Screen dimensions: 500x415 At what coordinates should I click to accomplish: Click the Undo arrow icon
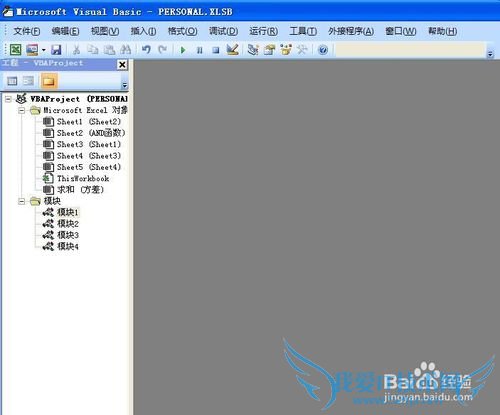(x=146, y=50)
